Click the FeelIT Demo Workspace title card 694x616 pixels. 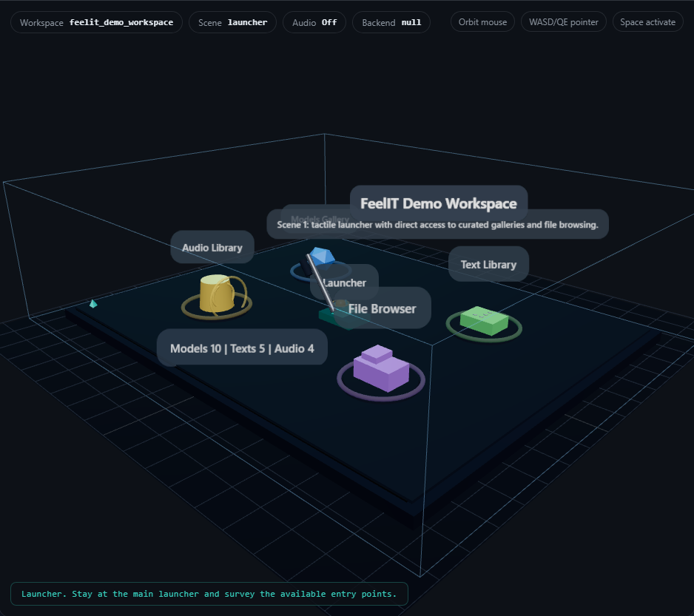click(x=439, y=203)
